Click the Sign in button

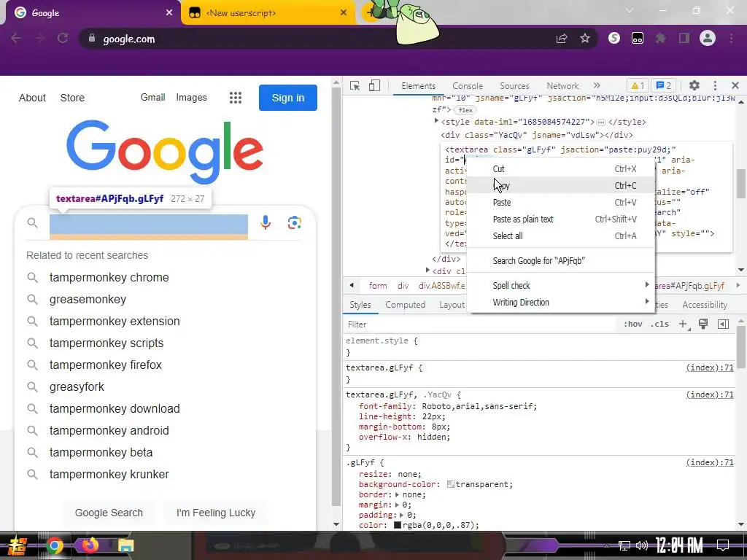pos(287,98)
